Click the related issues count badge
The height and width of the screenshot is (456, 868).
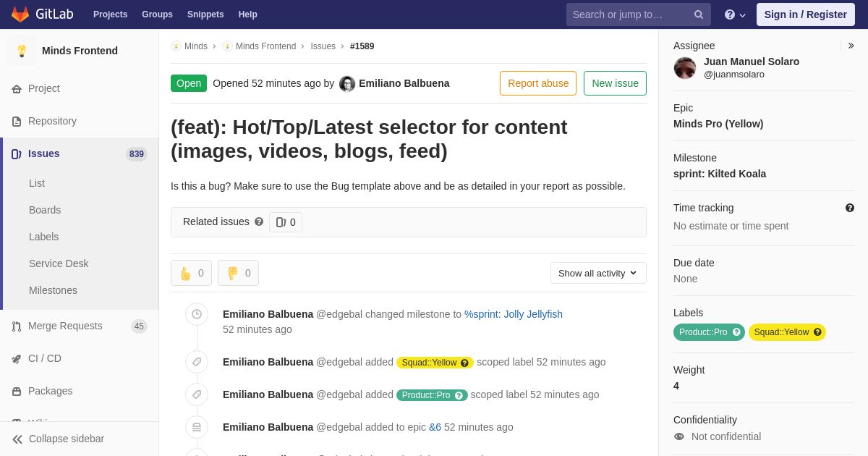286,222
